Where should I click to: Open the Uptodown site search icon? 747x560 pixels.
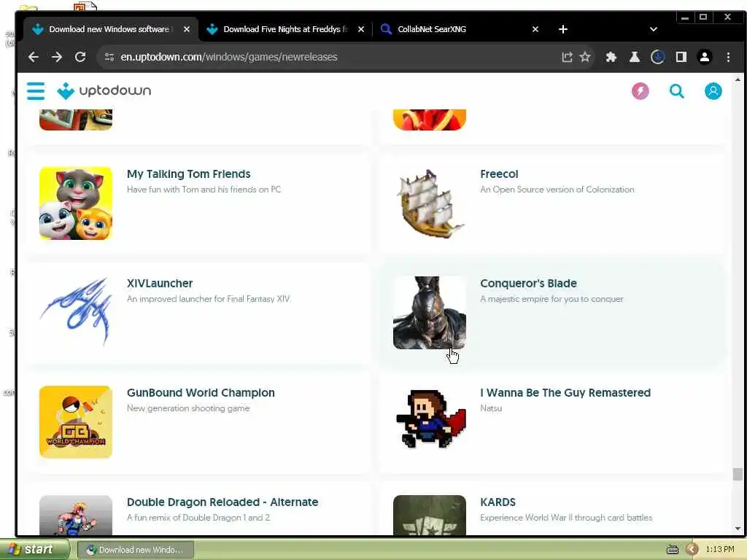[x=676, y=91]
